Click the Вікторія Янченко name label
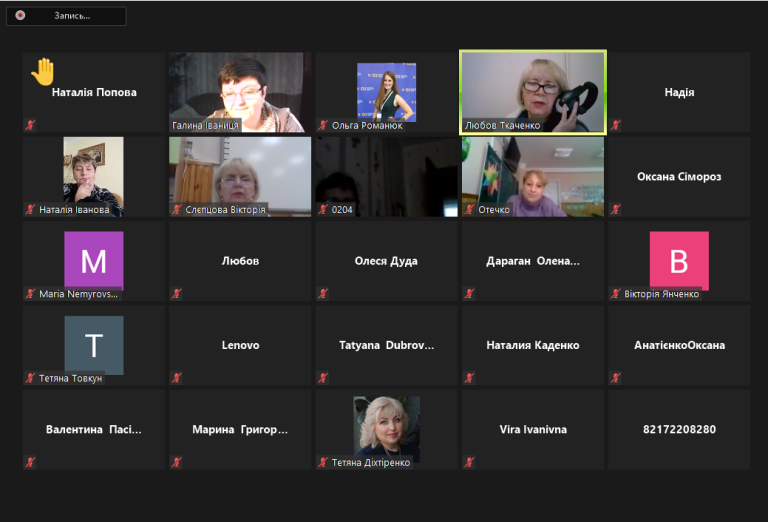768x522 pixels. point(661,294)
